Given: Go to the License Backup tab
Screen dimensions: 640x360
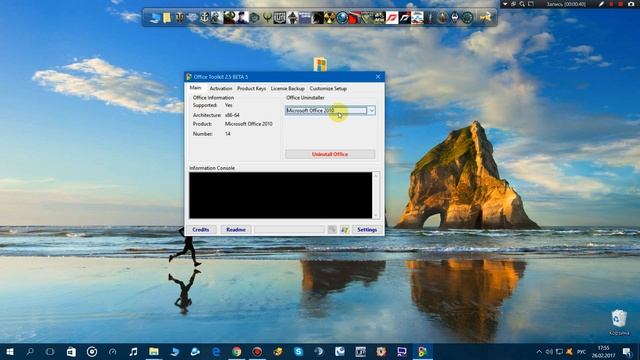Looking at the screenshot, I should click(287, 88).
